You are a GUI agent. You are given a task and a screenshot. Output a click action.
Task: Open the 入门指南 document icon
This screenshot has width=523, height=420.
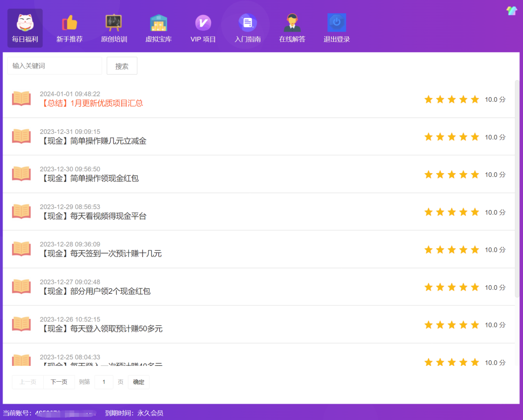click(x=247, y=23)
